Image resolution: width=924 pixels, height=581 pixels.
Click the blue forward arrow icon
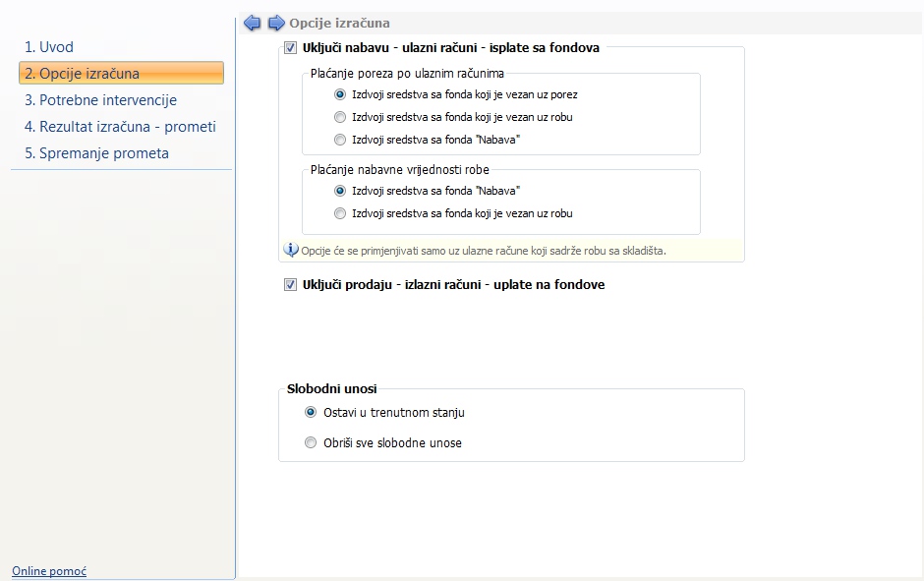[x=276, y=23]
